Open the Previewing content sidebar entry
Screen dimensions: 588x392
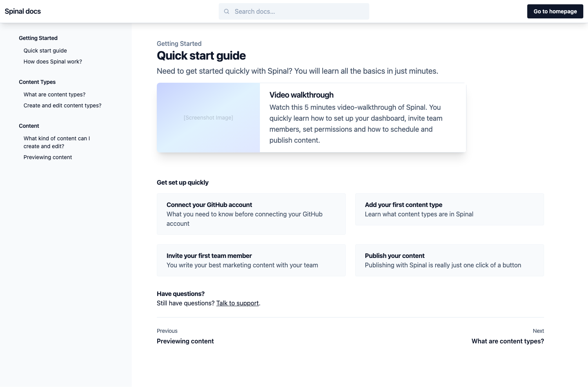(47, 157)
